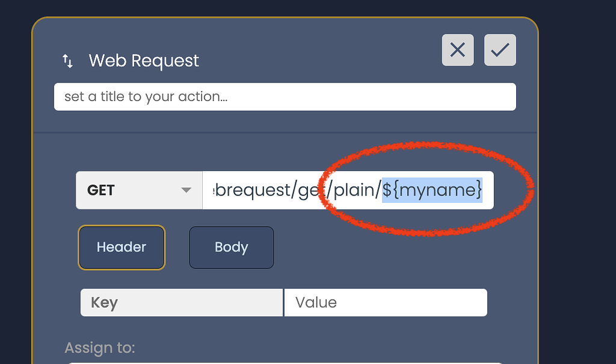616x364 pixels.
Task: Click the highlighted ${myname} variable text
Action: pyautogui.click(x=433, y=190)
